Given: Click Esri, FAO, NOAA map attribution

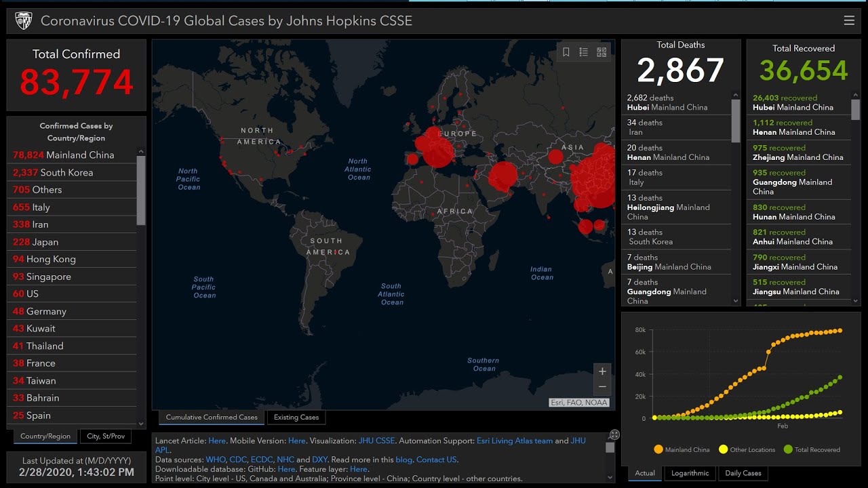Looking at the screenshot, I should (x=579, y=403).
